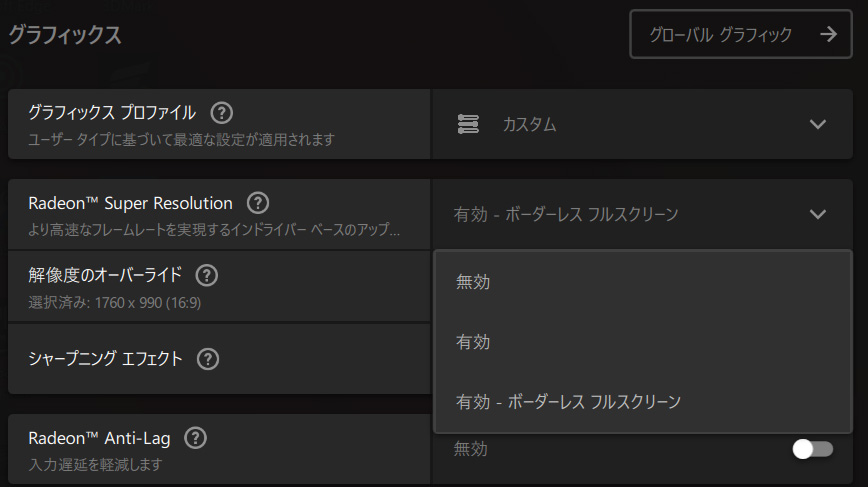Click the Radeon Super Resolution label

tap(130, 203)
